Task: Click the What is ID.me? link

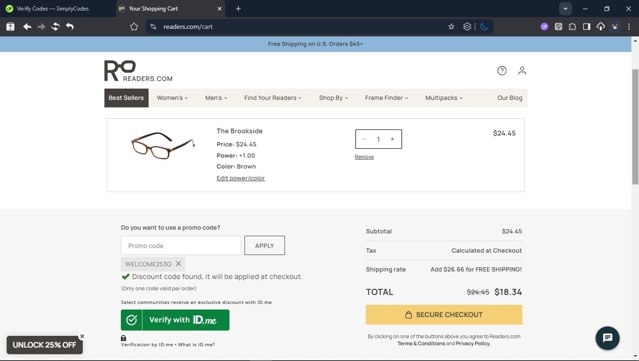Action: pos(196,345)
